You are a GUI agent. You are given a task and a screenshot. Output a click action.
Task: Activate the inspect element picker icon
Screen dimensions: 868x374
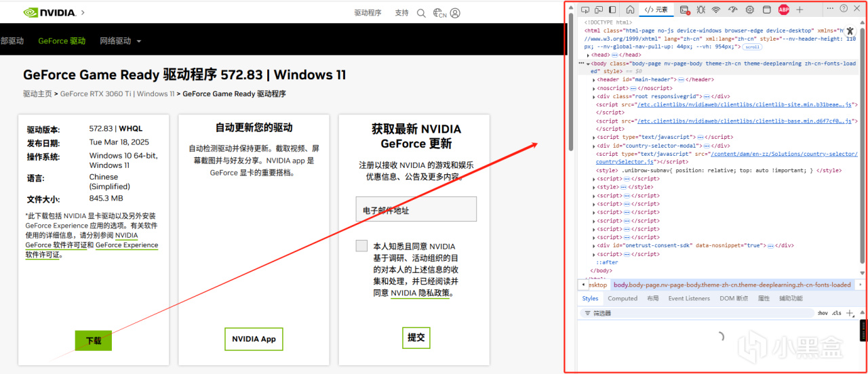(585, 9)
